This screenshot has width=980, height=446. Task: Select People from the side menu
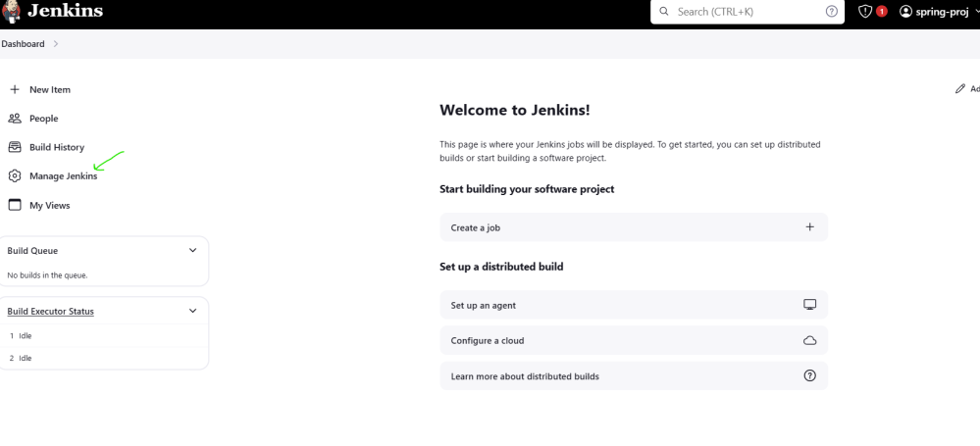[43, 119]
